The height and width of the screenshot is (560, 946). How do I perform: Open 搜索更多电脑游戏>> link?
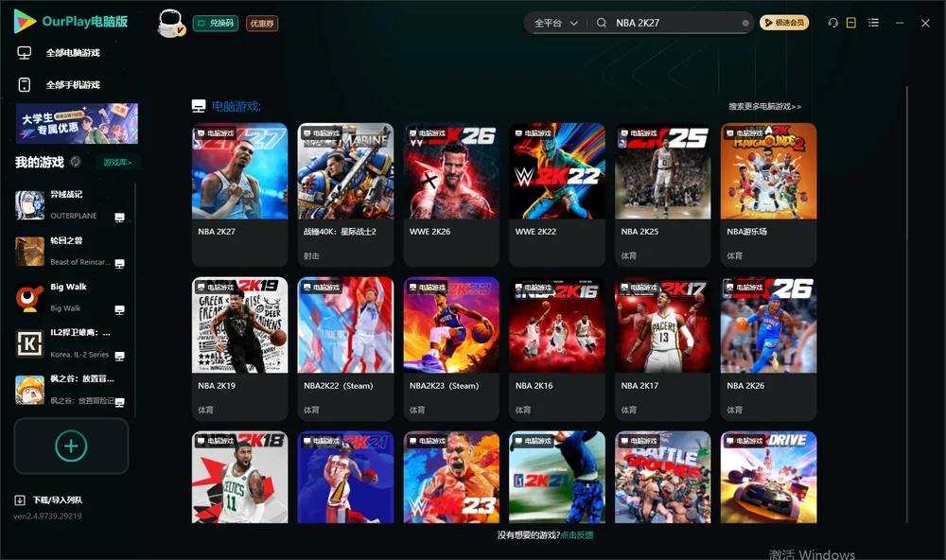click(x=764, y=106)
